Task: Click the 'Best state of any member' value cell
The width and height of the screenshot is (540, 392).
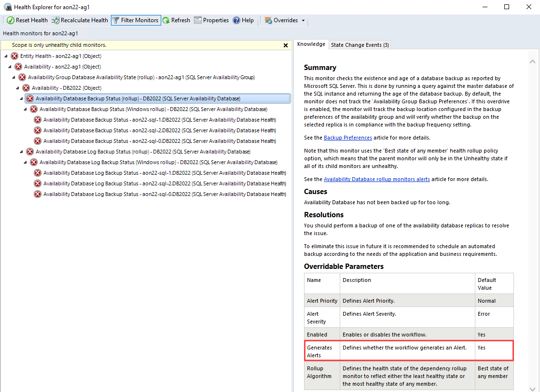Action: pyautogui.click(x=494, y=376)
